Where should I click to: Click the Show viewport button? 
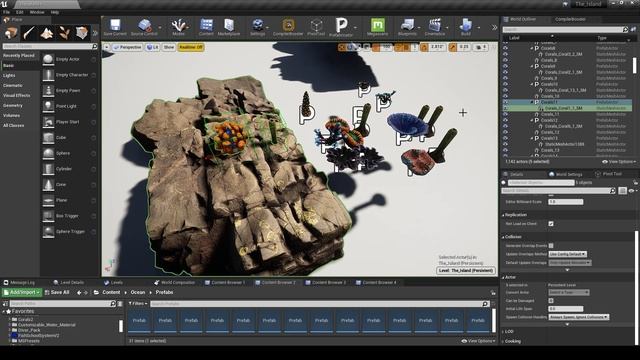(x=169, y=47)
